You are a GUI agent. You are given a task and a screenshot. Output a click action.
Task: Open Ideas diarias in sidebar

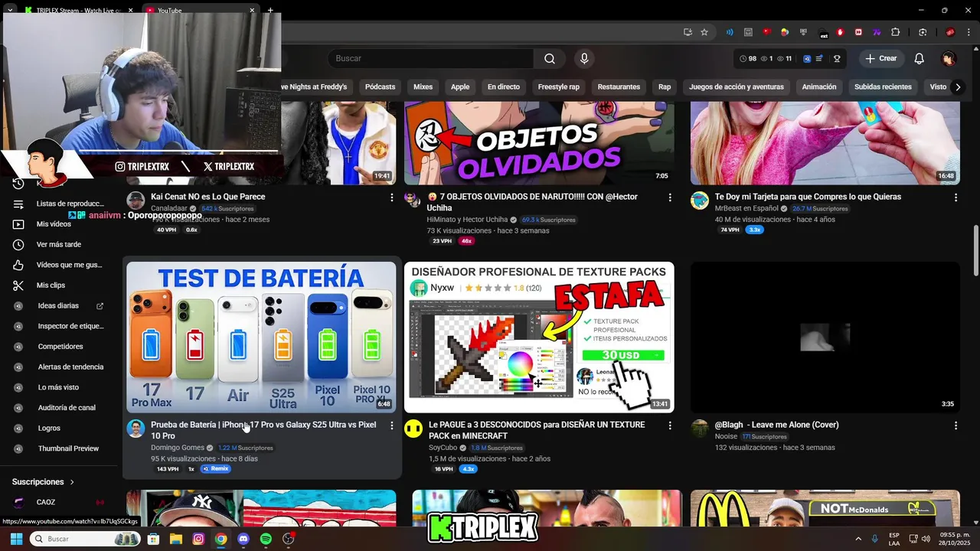[58, 306]
